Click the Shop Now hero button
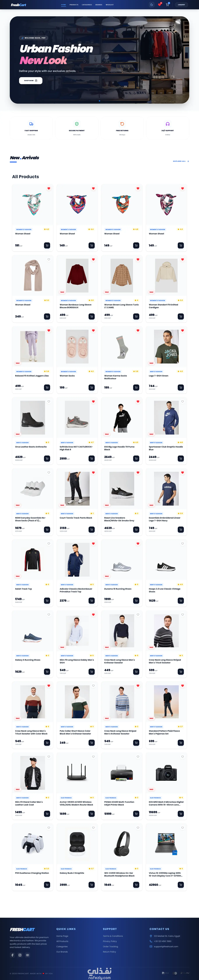199x980 pixels. point(30,81)
